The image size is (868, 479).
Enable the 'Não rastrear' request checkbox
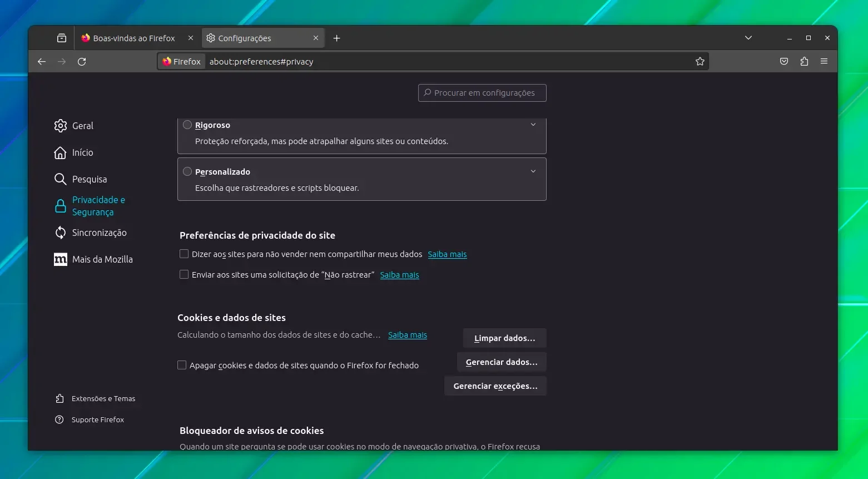[x=184, y=274]
